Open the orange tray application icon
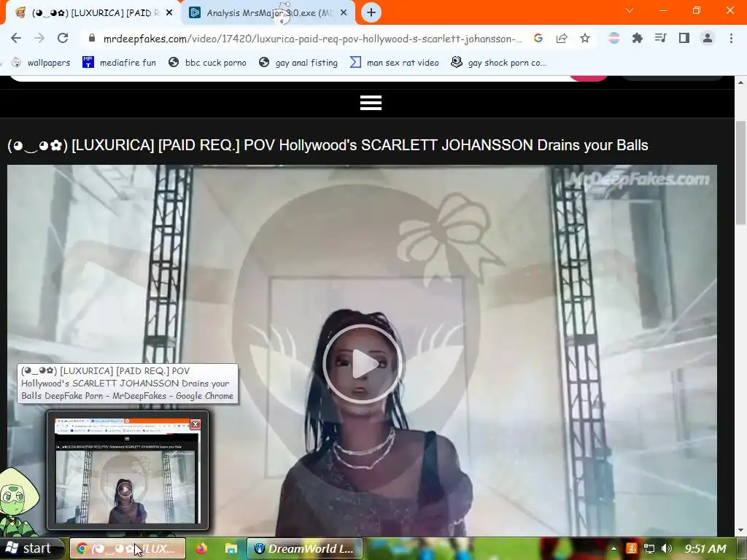Image resolution: width=747 pixels, height=560 pixels. (632, 548)
